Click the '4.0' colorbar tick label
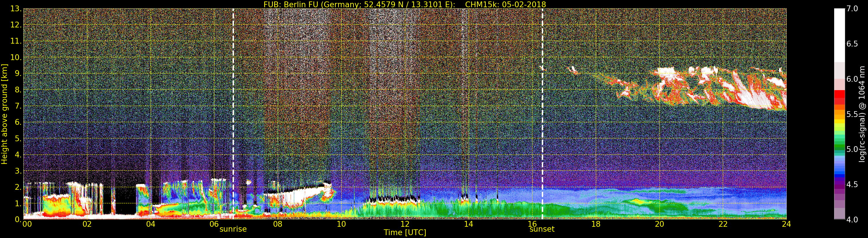This screenshot has height=238, width=868. pos(852,220)
